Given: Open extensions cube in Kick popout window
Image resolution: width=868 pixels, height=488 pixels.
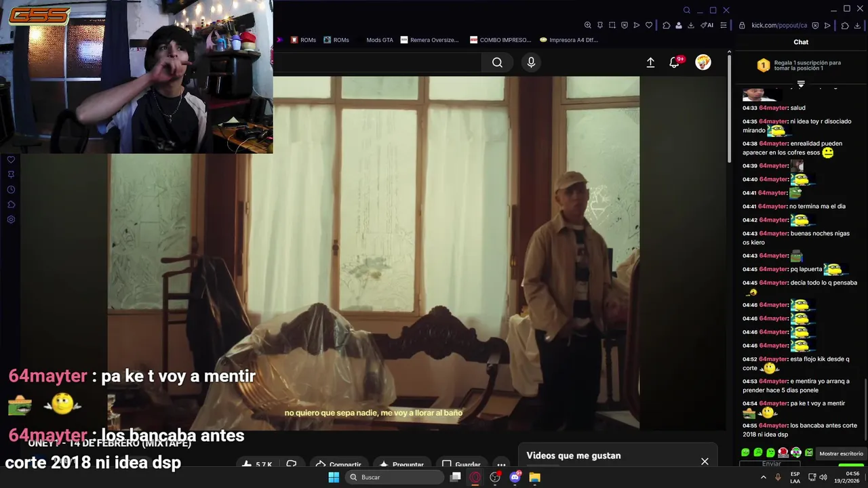Looking at the screenshot, I should click(x=845, y=25).
